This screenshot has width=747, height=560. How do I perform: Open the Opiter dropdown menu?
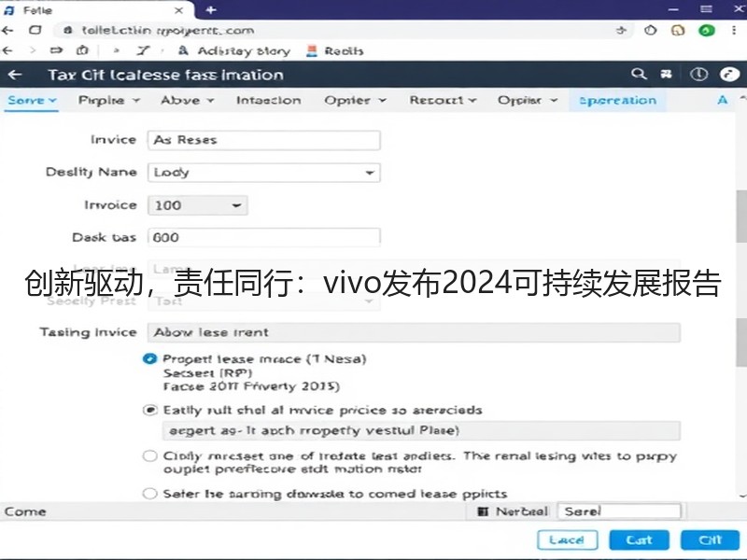[355, 100]
